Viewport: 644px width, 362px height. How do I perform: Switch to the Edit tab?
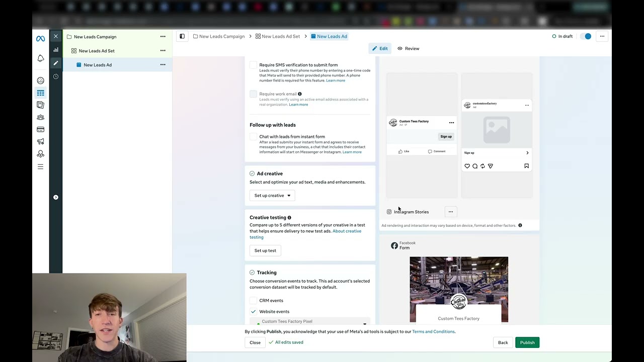(380, 49)
